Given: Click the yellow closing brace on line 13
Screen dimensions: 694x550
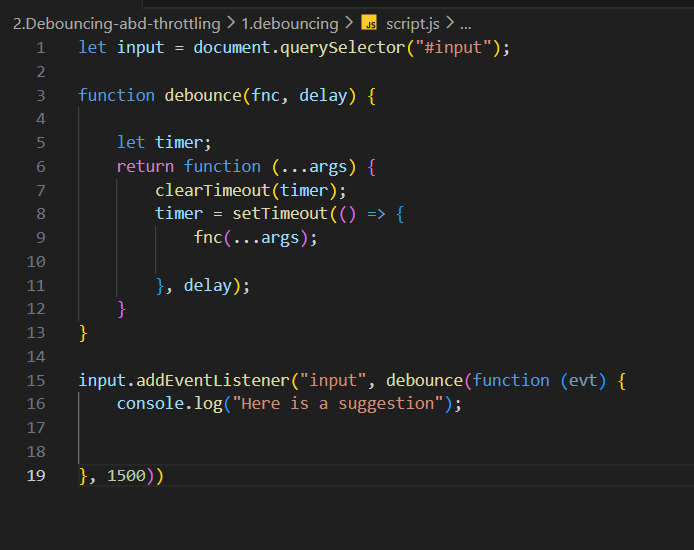Looking at the screenshot, I should click(x=83, y=333).
